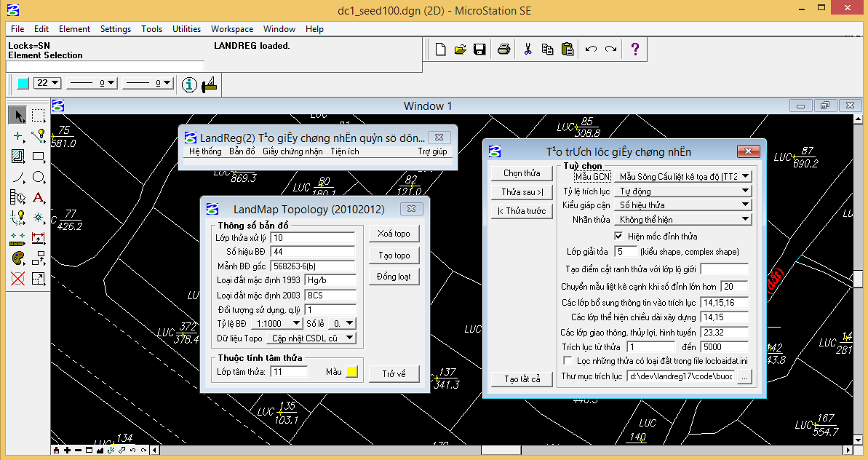The height and width of the screenshot is (460, 868).
Task: Click the Undo arrow in standard toolbar
Action: click(x=591, y=49)
